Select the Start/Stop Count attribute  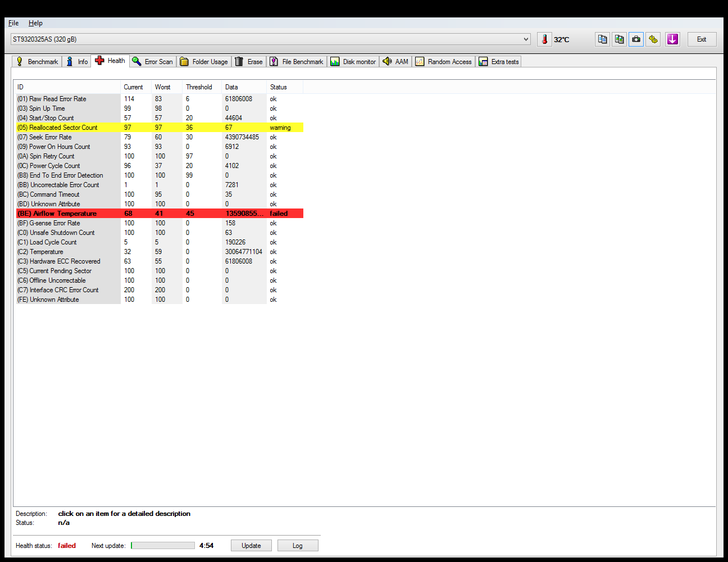click(158, 118)
